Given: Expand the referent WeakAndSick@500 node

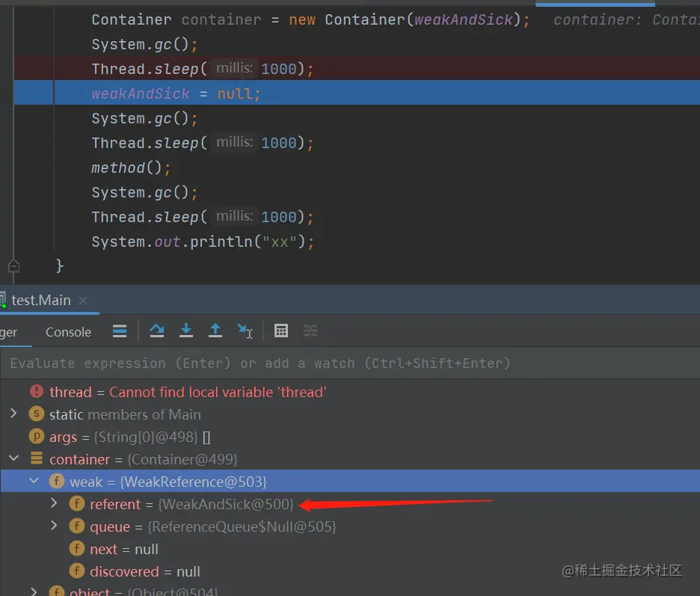Looking at the screenshot, I should pos(54,503).
